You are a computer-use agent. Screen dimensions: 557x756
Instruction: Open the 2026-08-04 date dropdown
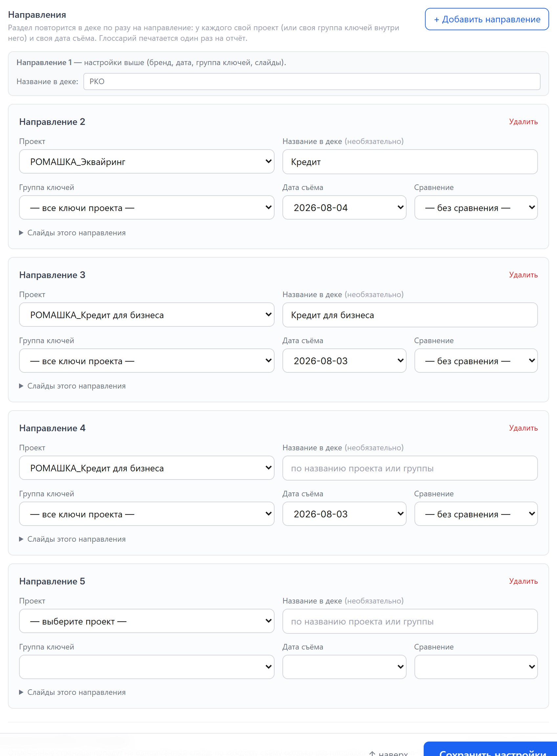pos(344,207)
